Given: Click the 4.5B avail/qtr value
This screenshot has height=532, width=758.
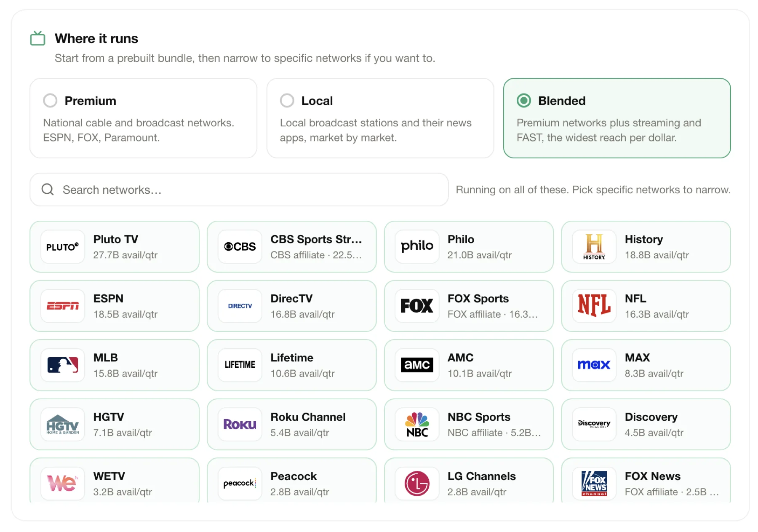Looking at the screenshot, I should [x=654, y=433].
